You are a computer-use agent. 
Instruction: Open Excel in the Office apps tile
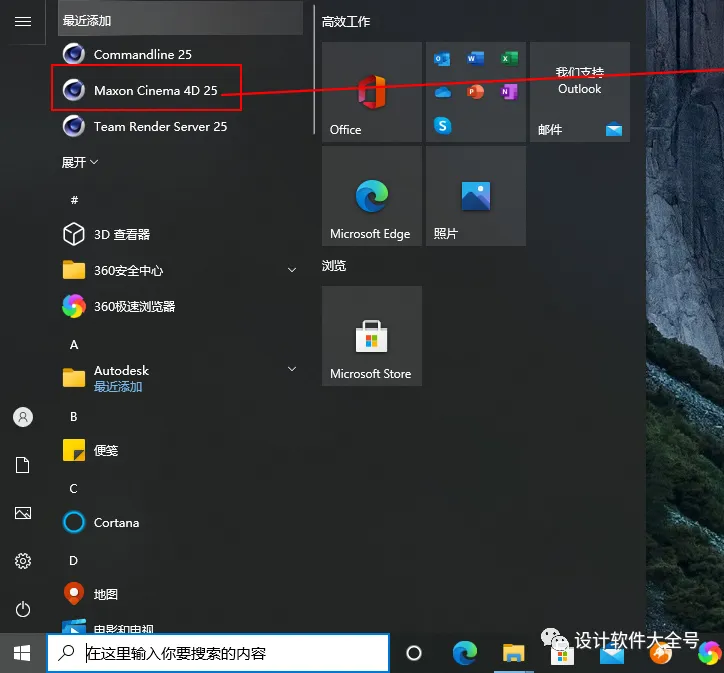point(509,59)
